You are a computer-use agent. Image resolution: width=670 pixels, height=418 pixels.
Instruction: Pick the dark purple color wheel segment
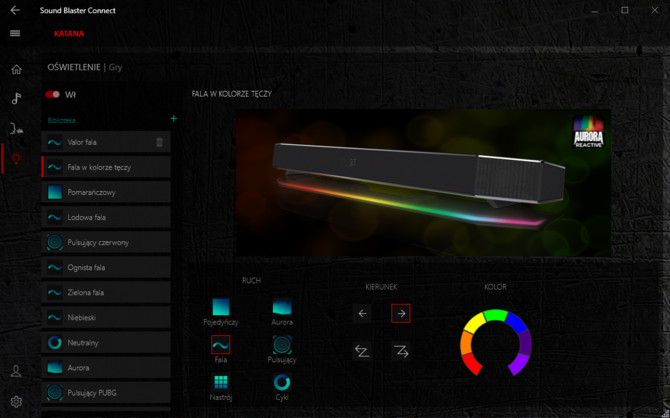pyautogui.click(x=525, y=343)
